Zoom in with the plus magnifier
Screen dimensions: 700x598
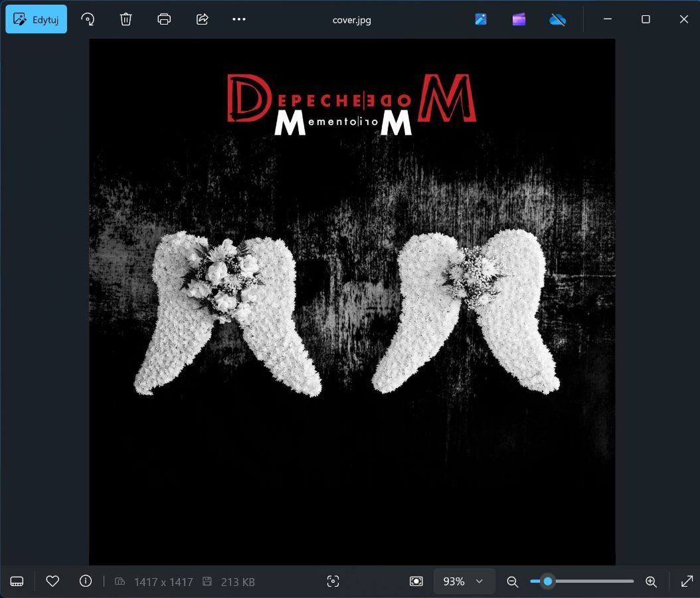point(651,581)
